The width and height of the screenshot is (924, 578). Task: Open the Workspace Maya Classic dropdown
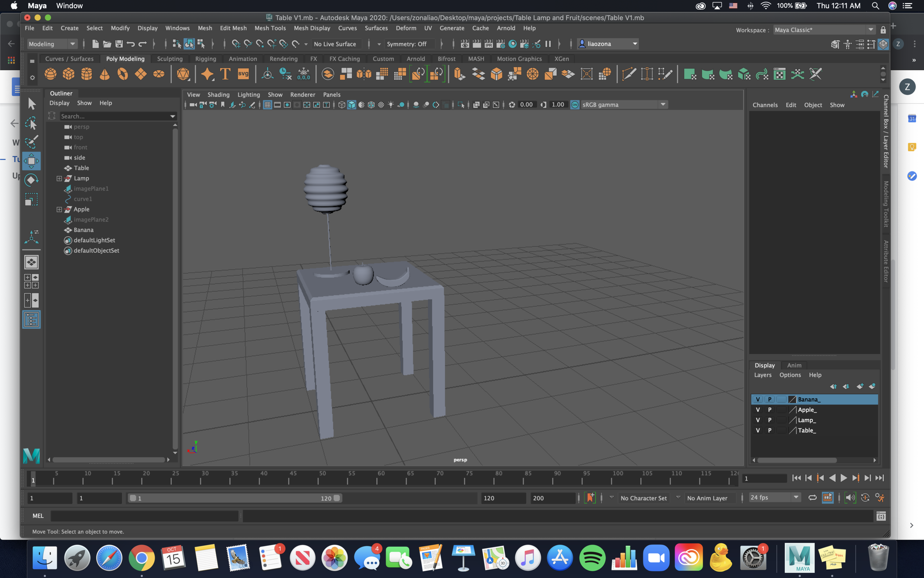[x=824, y=30]
